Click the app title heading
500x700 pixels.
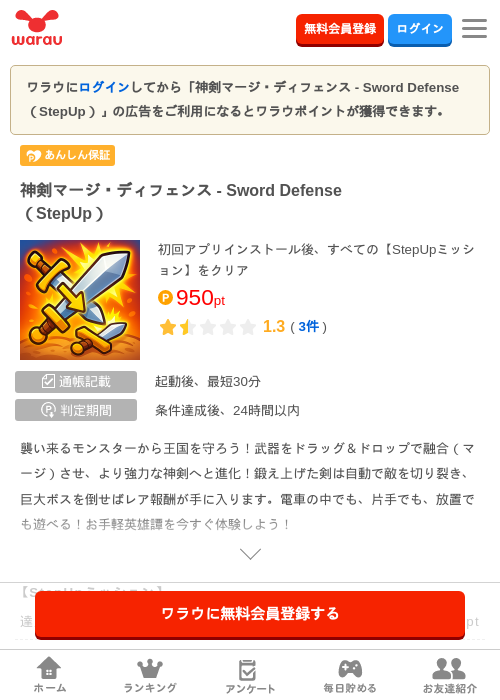pyautogui.click(x=181, y=202)
